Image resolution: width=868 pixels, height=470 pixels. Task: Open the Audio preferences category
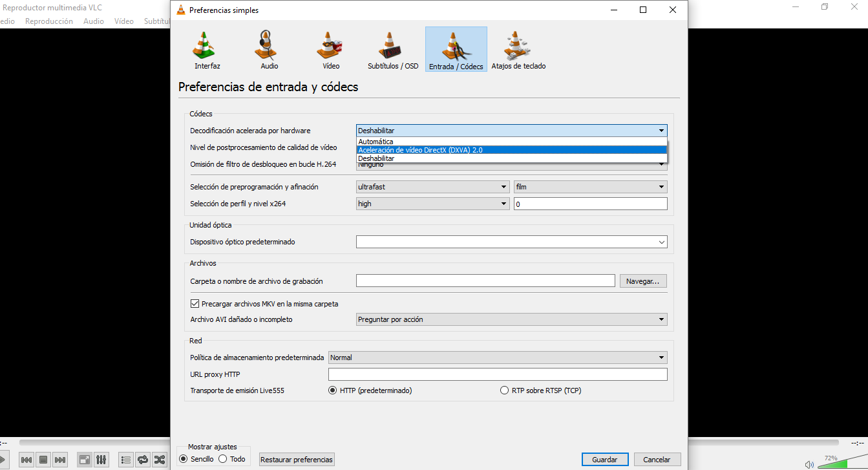pyautogui.click(x=269, y=50)
